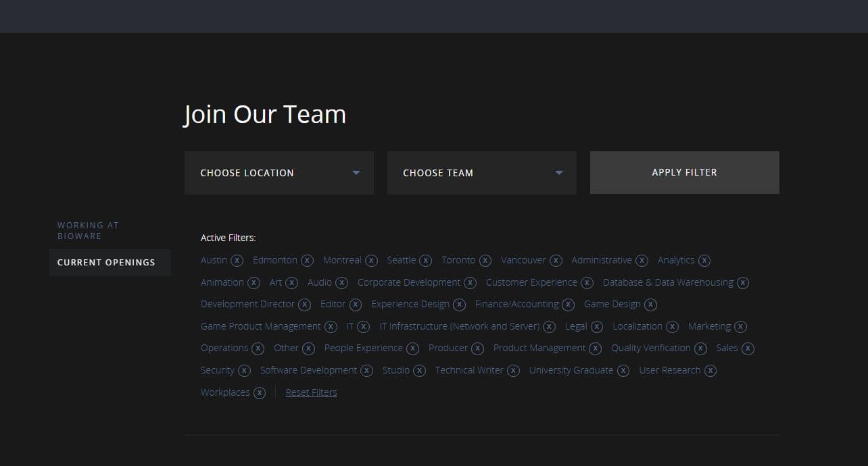The width and height of the screenshot is (868, 466).
Task: Click the Join Our Team heading
Action: [x=265, y=114]
